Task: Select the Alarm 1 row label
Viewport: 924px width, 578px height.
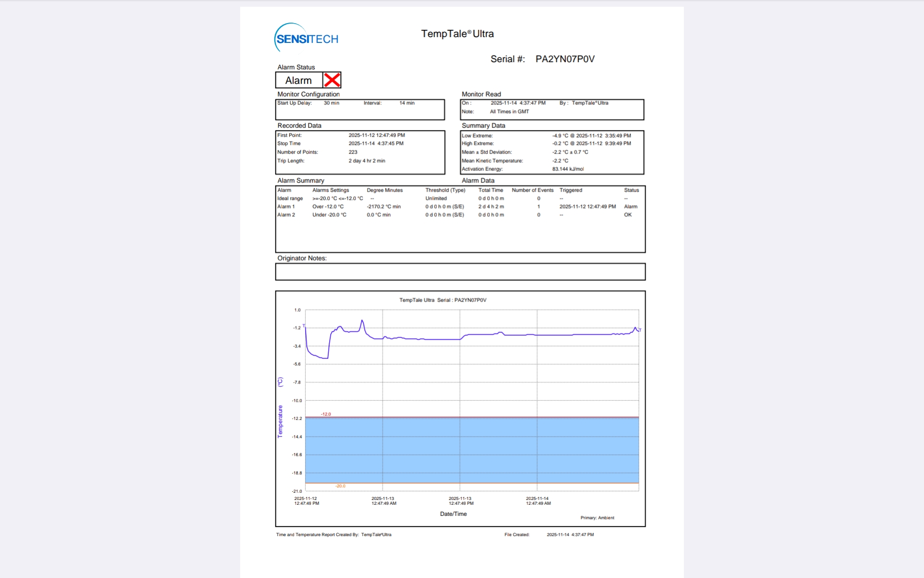Action: (x=286, y=207)
